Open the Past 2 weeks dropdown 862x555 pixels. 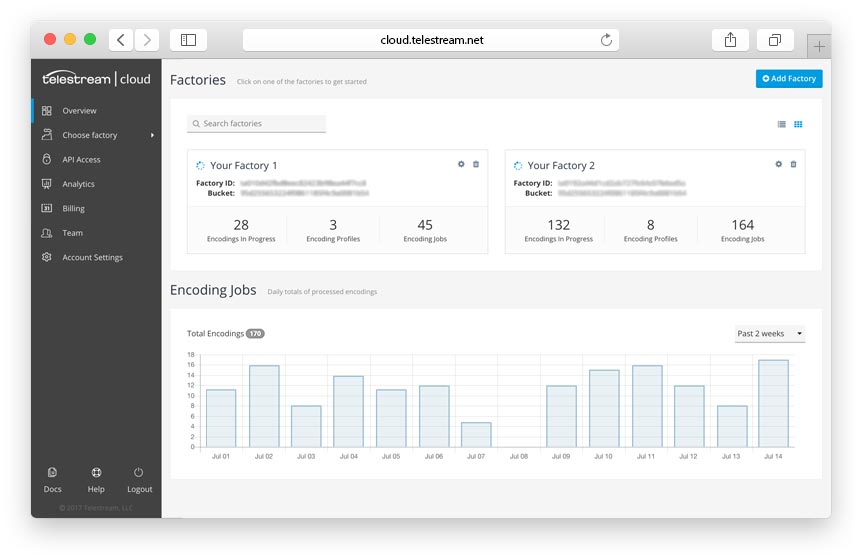[x=770, y=334]
